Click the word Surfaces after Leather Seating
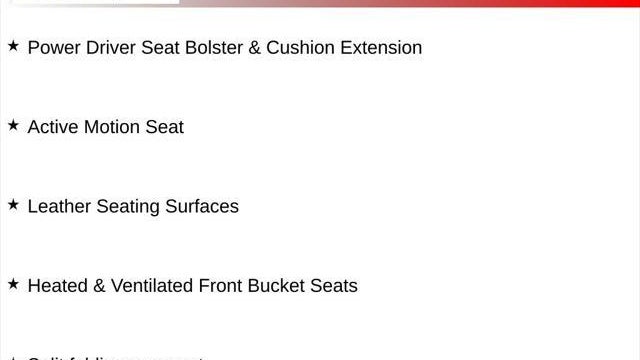This screenshot has width=640, height=360. (202, 207)
